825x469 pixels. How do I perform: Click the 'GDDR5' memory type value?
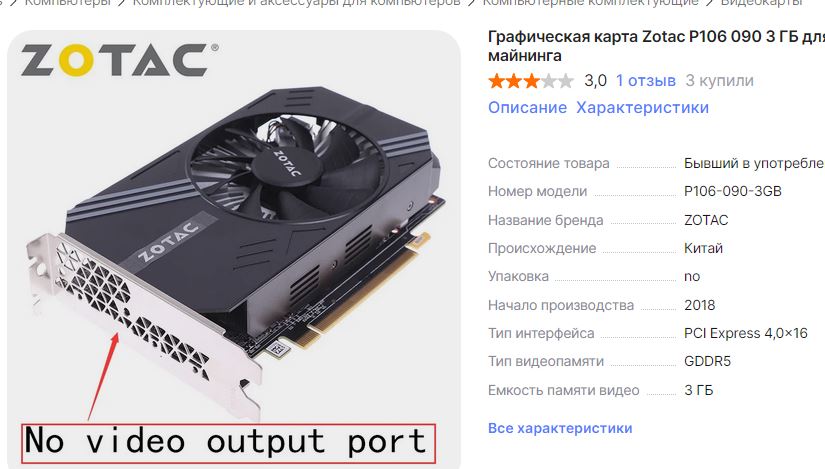pyautogui.click(x=707, y=361)
